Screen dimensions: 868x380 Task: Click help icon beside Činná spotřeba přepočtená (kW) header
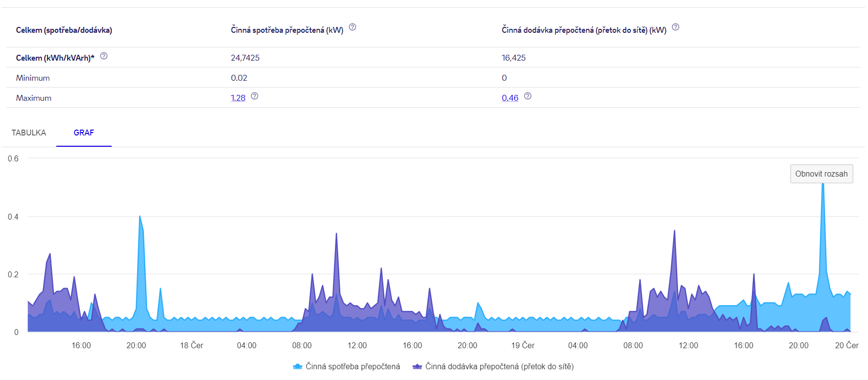(352, 27)
